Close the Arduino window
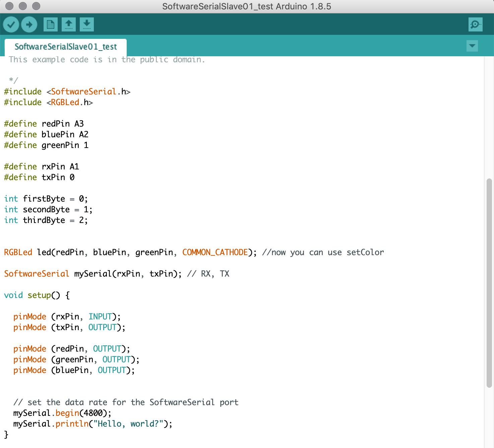 [10, 6]
